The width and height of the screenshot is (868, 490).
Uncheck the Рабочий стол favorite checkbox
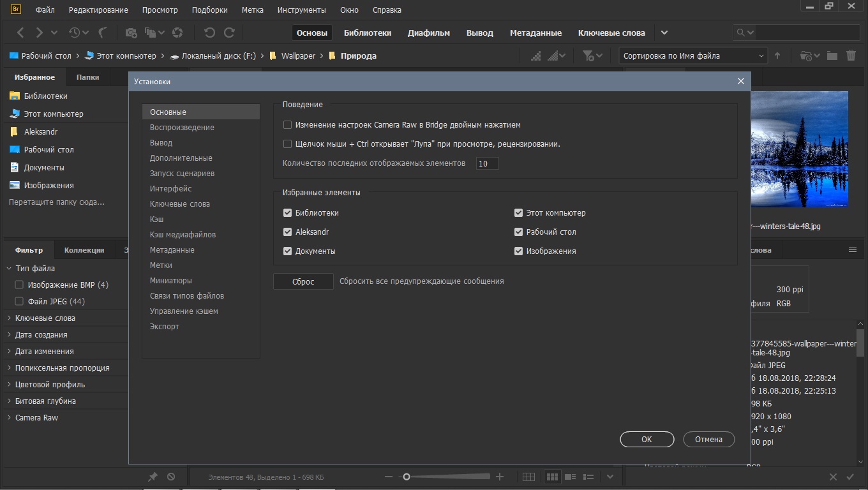518,232
